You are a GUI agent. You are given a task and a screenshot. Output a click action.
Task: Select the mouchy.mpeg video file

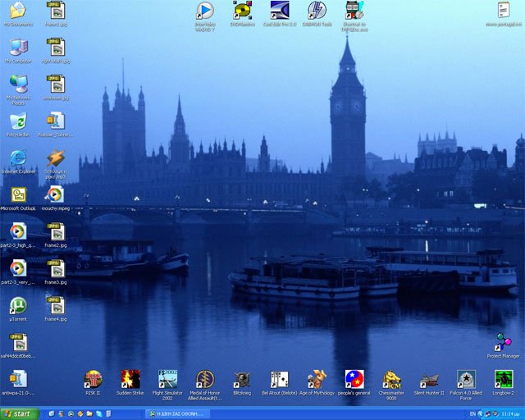pyautogui.click(x=56, y=194)
